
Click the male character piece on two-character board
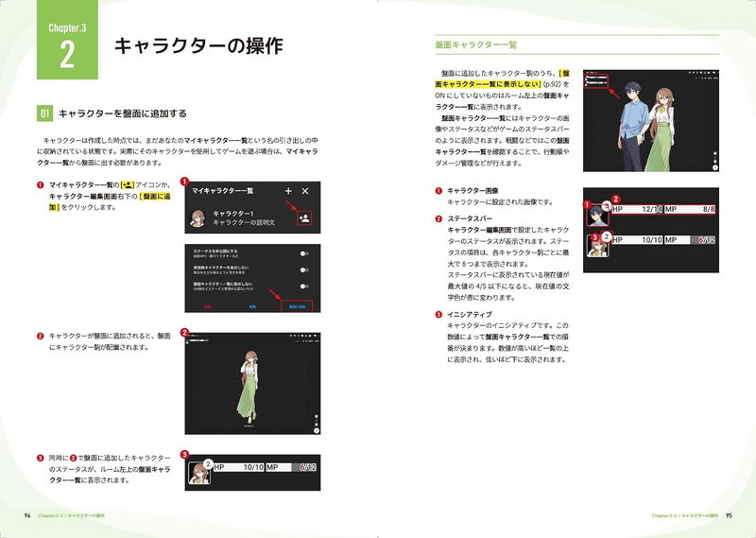pos(631,127)
